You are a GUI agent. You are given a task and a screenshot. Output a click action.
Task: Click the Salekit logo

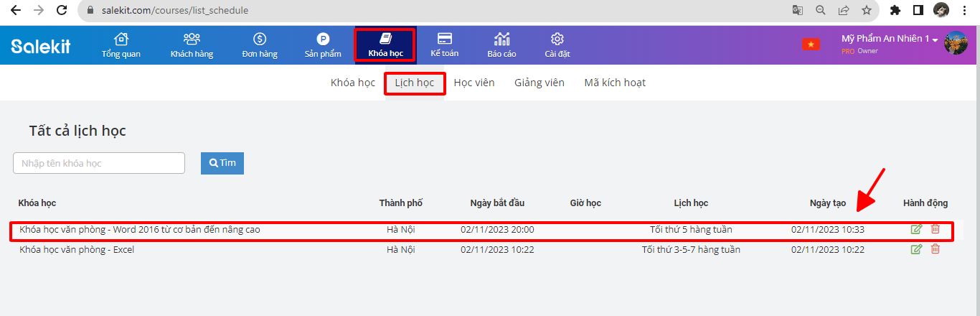point(41,46)
